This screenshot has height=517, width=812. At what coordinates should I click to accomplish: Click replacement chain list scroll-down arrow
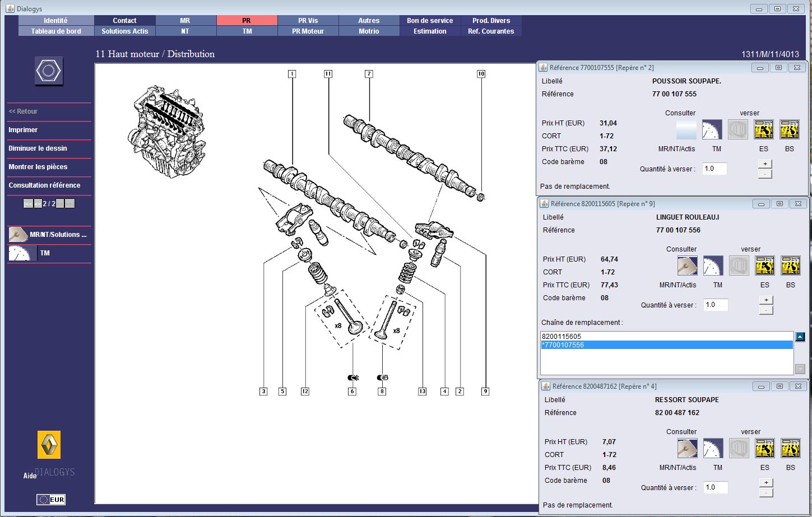coord(800,369)
